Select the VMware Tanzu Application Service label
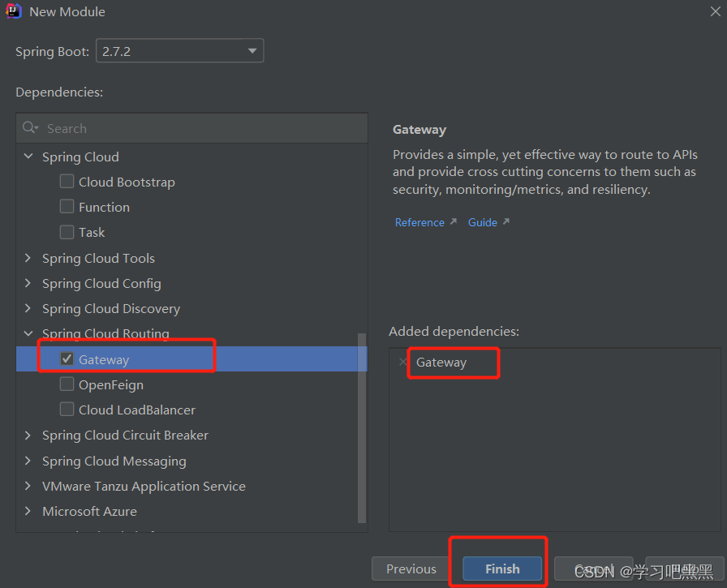This screenshot has height=588, width=727. [x=144, y=486]
